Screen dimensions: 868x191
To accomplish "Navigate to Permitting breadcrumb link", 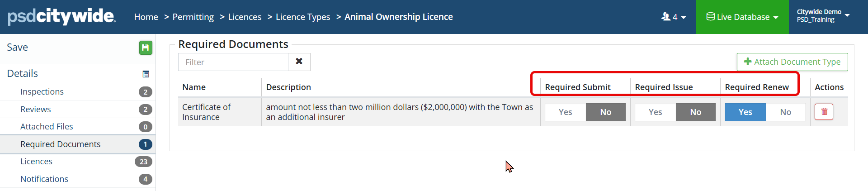I will point(193,17).
